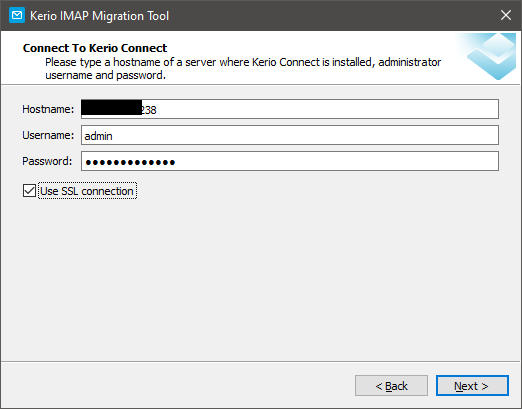Click the Hostname: label
522x409 pixels.
coord(48,109)
